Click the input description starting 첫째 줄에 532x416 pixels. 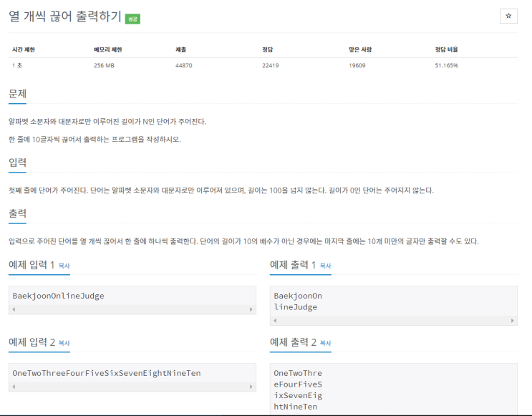(x=221, y=190)
